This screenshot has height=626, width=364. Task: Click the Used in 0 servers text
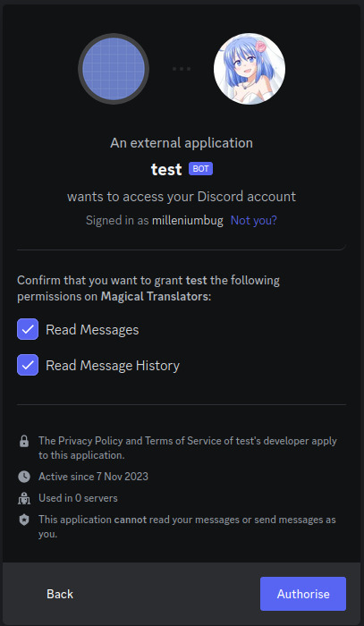pyautogui.click(x=78, y=498)
